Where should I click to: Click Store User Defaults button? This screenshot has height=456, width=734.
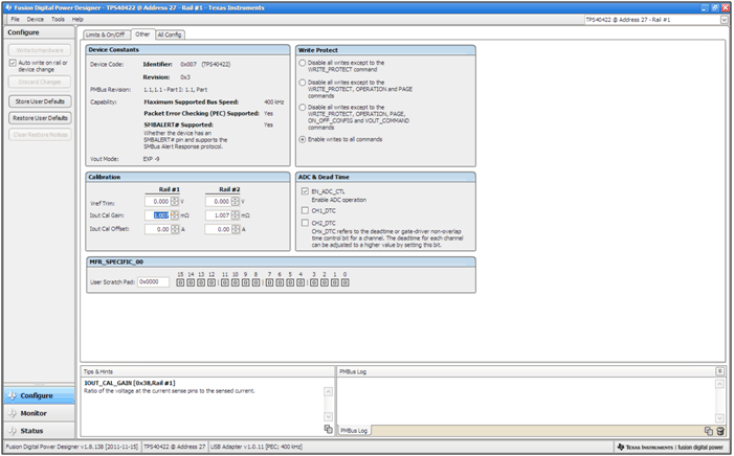[40, 102]
